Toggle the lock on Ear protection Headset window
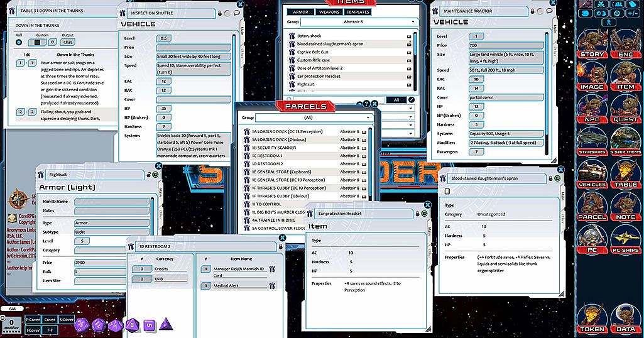This screenshot has width=644, height=338. pos(418,214)
